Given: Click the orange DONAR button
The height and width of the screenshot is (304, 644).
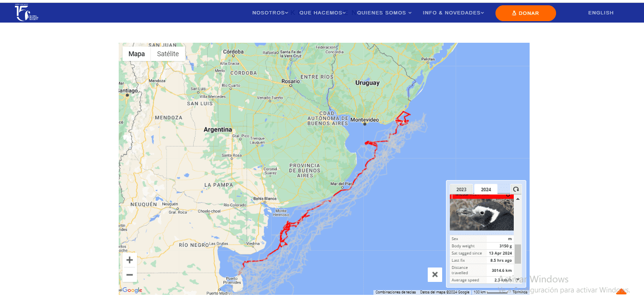Looking at the screenshot, I should [525, 13].
